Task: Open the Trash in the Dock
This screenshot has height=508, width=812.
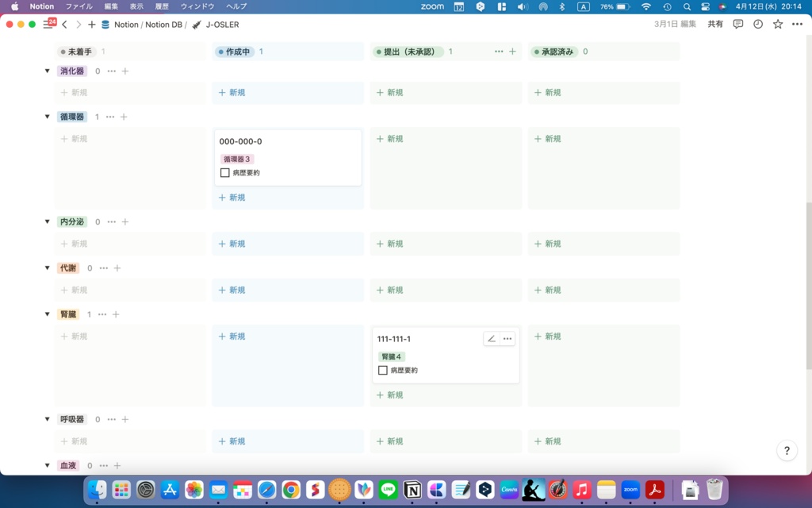Action: click(x=714, y=489)
